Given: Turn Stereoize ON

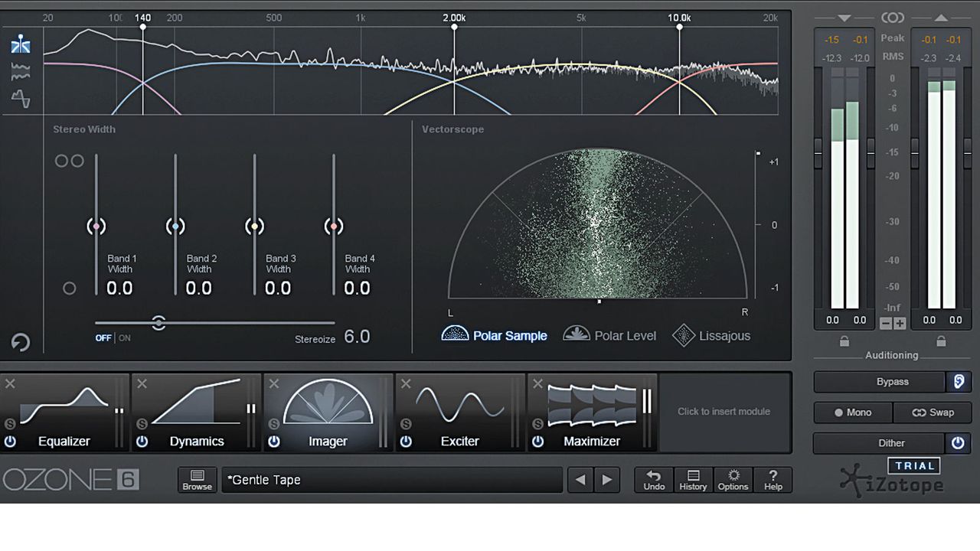Looking at the screenshot, I should (x=125, y=338).
